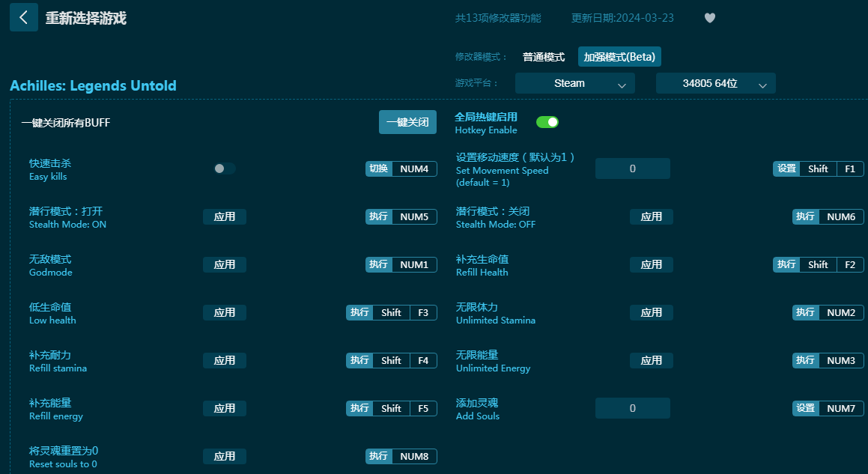This screenshot has width=868, height=474.
Task: Apply Refill energy
Action: pos(225,408)
